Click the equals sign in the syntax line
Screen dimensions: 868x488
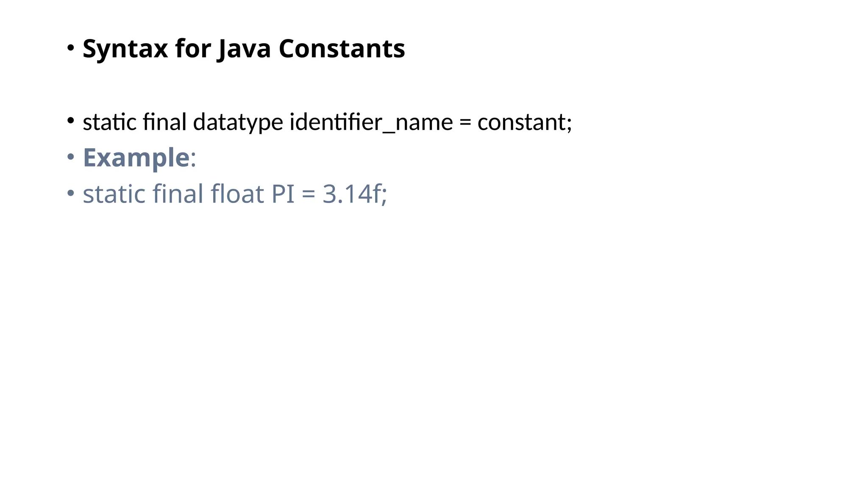tap(465, 122)
